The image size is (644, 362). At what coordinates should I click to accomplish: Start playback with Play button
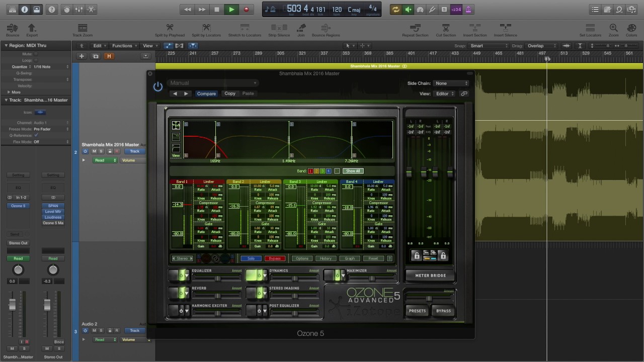[x=231, y=10]
